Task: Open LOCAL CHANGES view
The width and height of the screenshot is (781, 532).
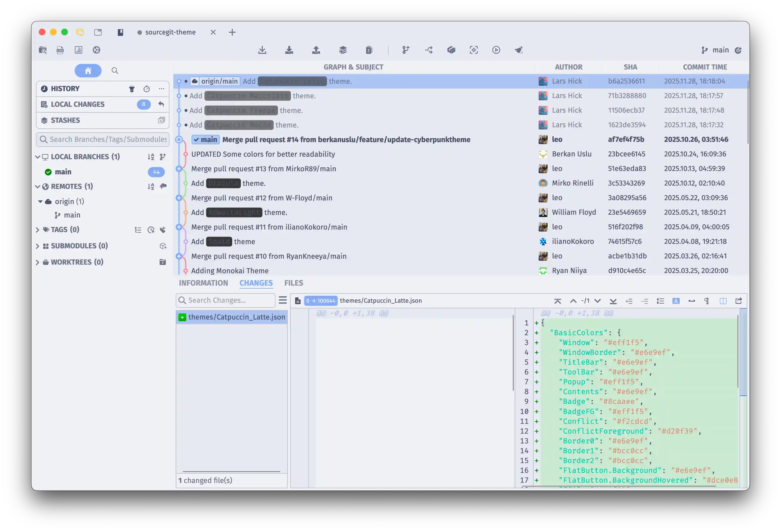Action: [x=78, y=105]
